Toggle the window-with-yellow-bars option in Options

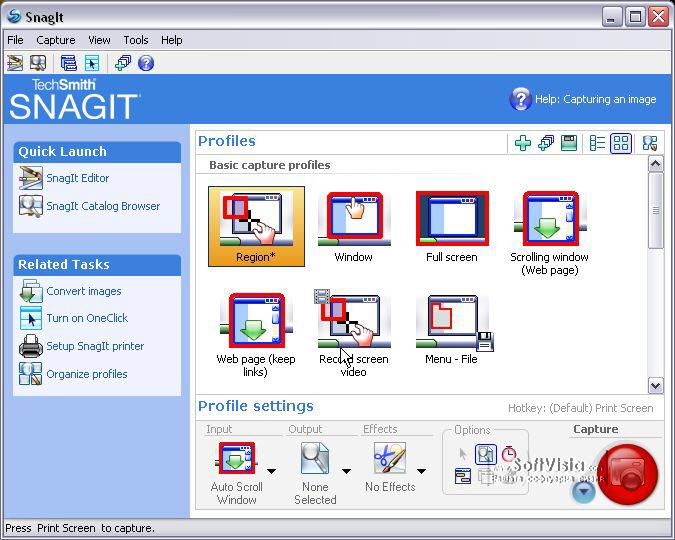pos(463,477)
